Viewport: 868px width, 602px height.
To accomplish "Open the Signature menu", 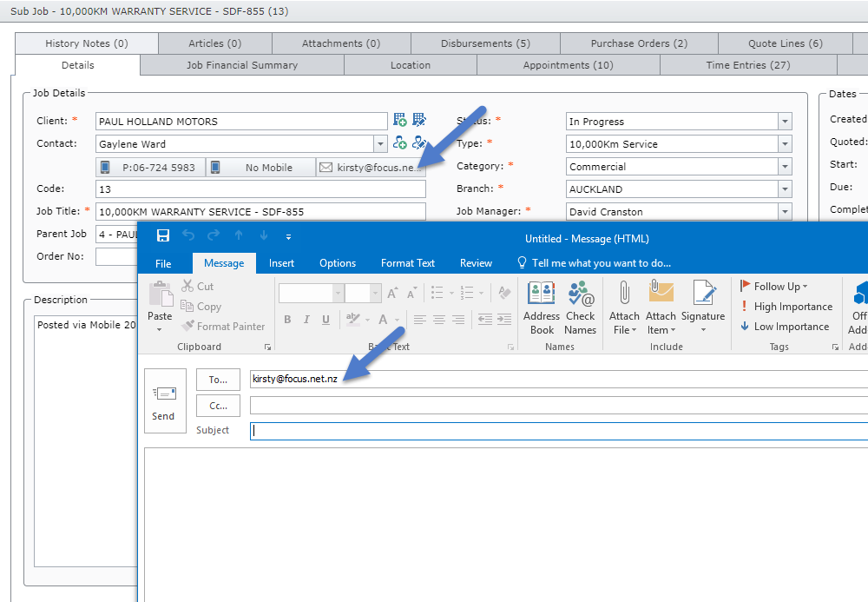I will [x=703, y=308].
